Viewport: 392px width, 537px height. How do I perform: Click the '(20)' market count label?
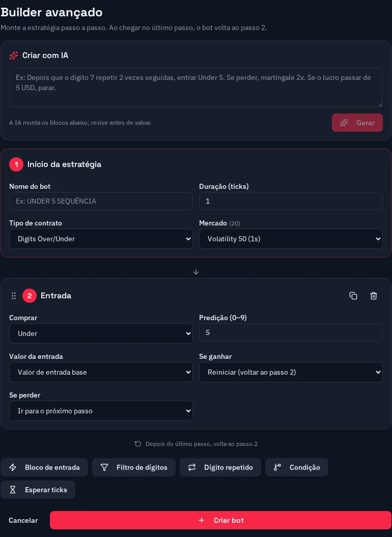235,223
